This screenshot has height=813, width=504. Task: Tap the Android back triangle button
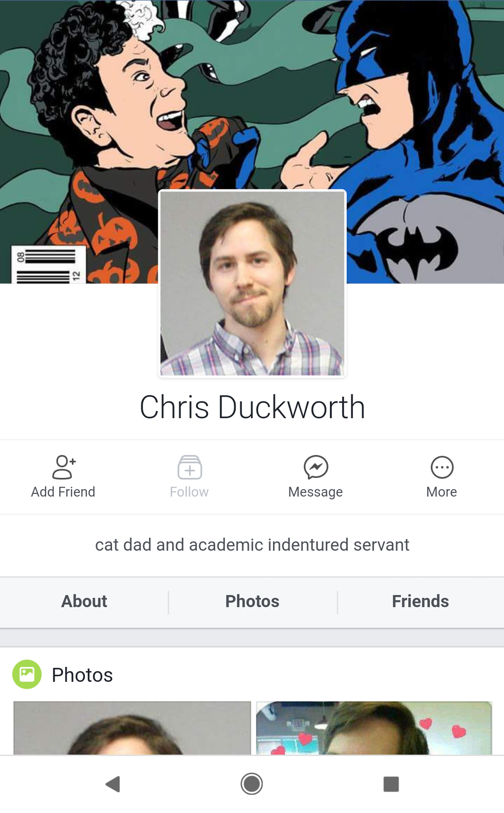pyautogui.click(x=113, y=784)
